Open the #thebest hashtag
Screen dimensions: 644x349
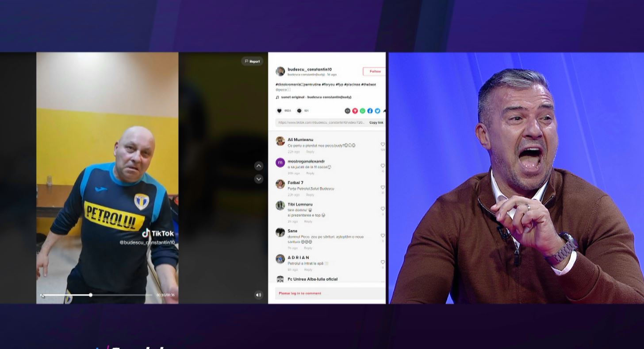click(368, 84)
